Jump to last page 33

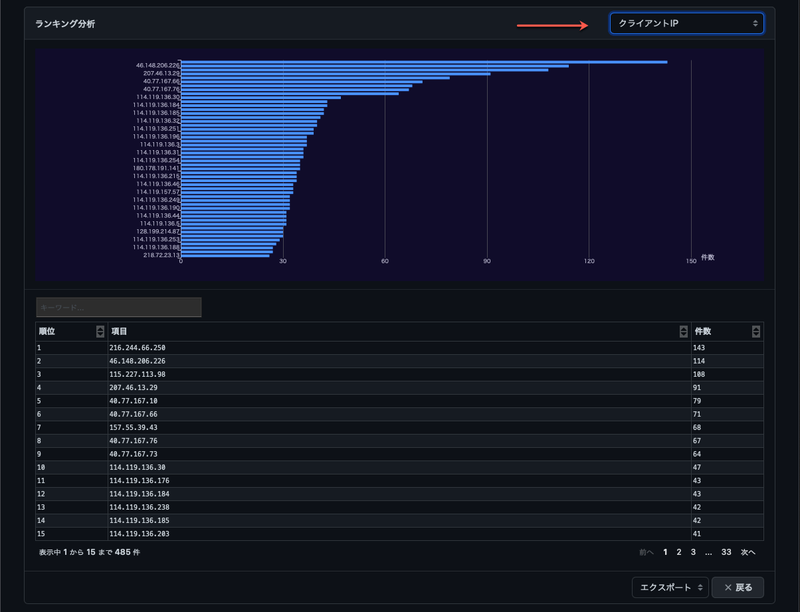[x=726, y=551]
